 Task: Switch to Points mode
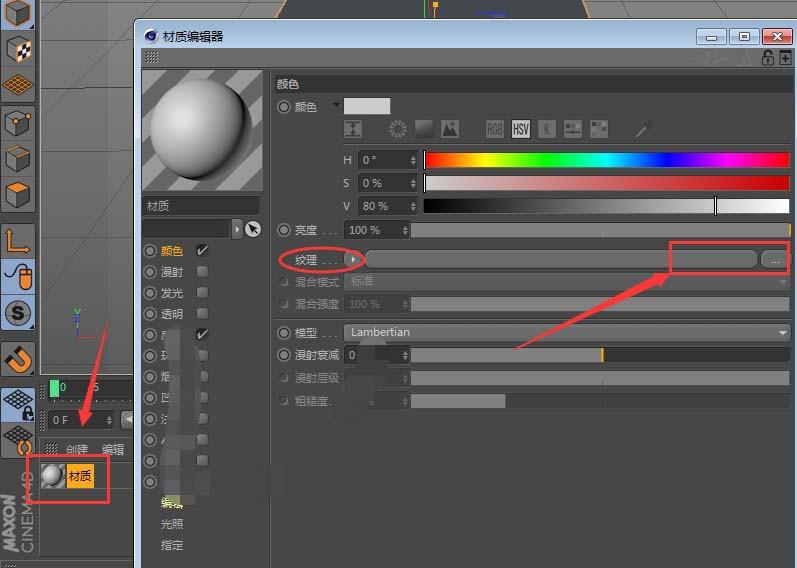point(18,123)
